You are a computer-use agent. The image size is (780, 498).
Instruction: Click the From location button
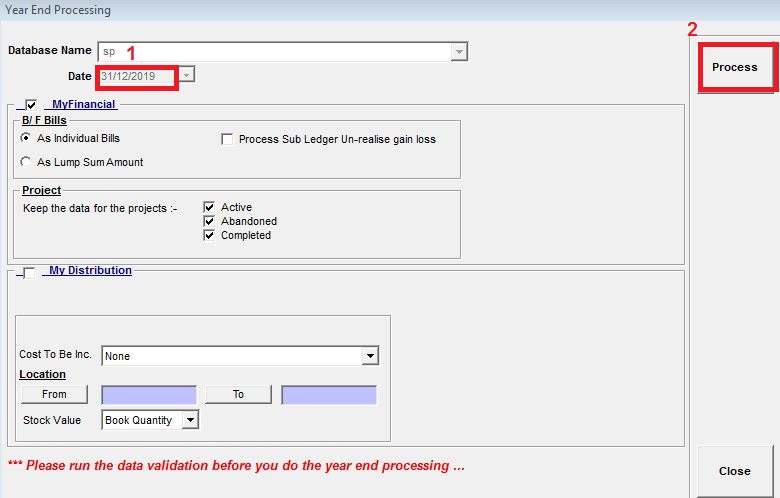54,394
